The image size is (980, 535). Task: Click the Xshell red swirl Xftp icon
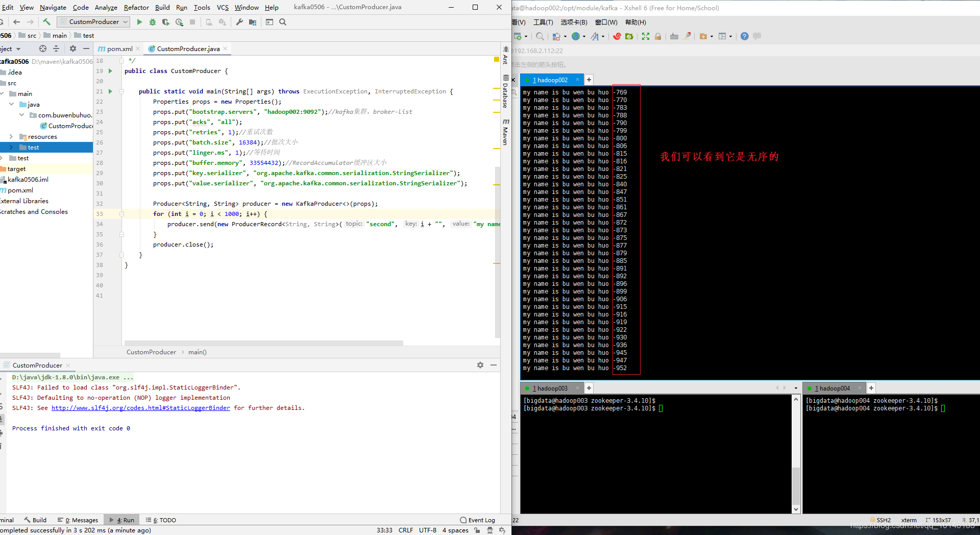click(x=617, y=36)
